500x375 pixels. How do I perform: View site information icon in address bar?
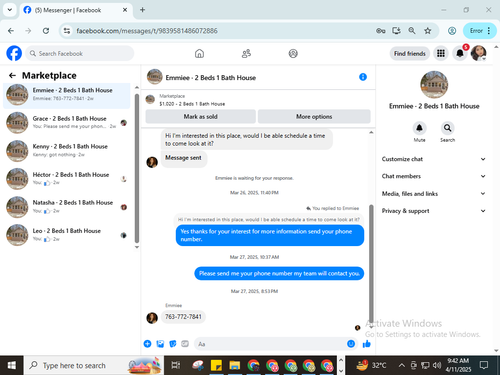pos(67,31)
